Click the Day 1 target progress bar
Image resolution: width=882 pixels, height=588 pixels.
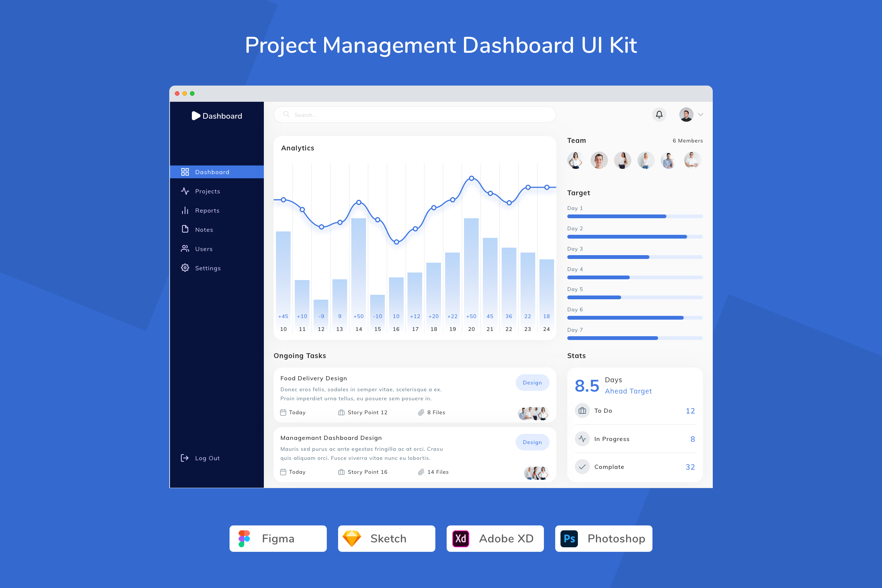coord(635,216)
